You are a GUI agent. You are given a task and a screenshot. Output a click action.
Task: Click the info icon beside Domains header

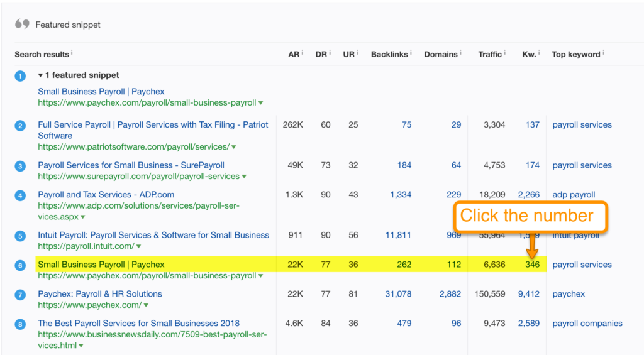coord(460,52)
